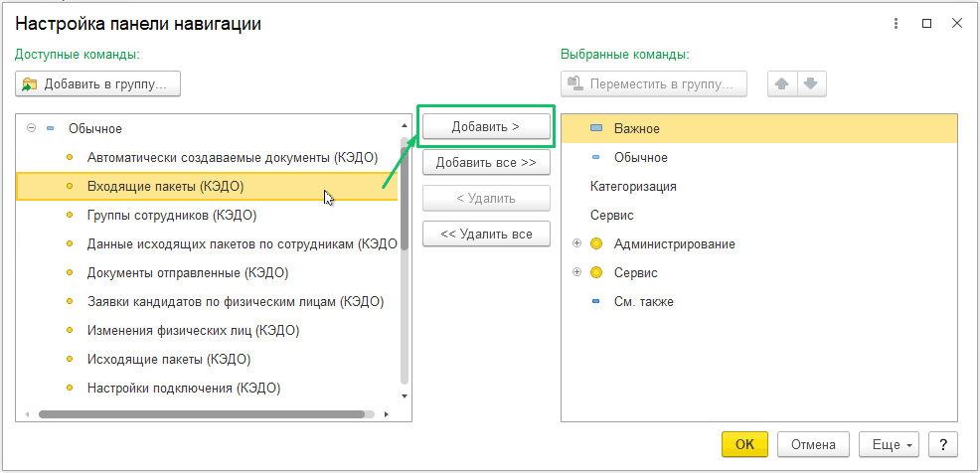
Task: Click the vertical scrollbar down arrow
Action: pyautogui.click(x=405, y=396)
